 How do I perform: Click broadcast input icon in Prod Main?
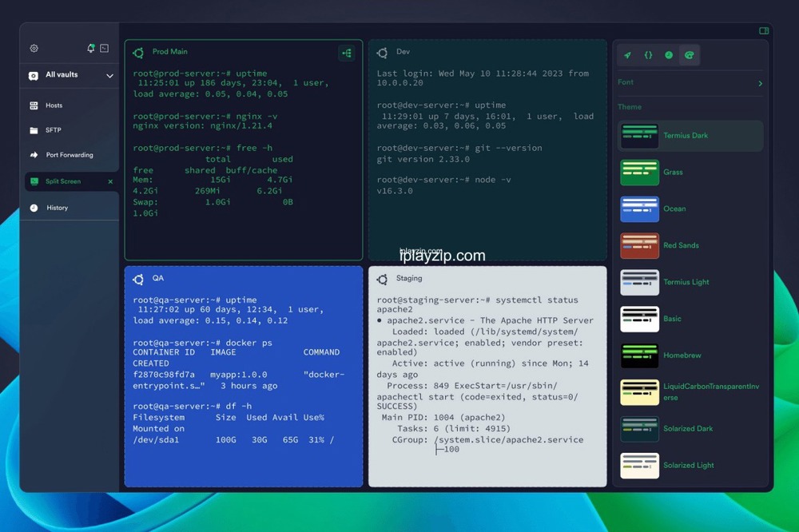coord(347,53)
